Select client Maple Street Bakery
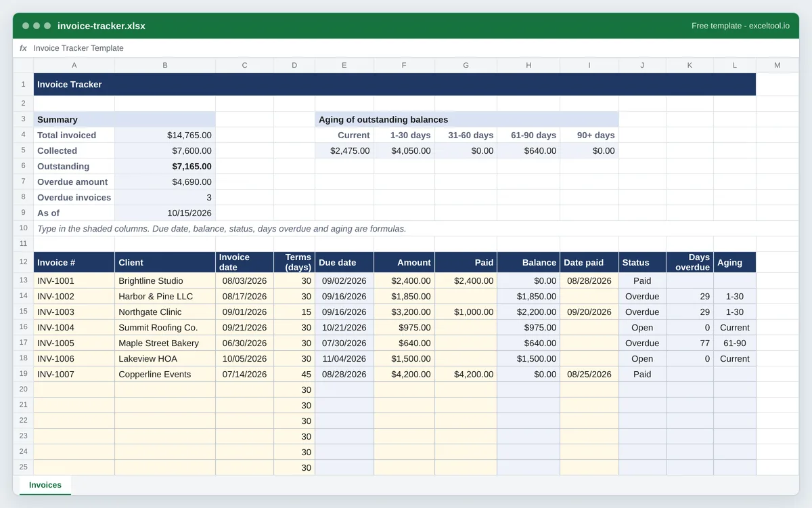Image resolution: width=812 pixels, height=508 pixels. (165, 343)
